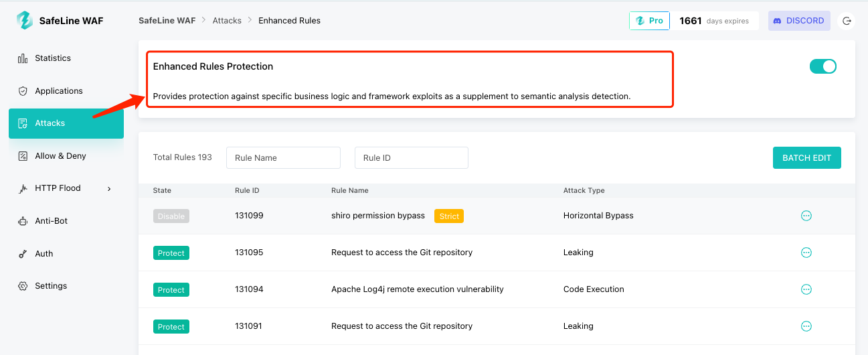Click Protect state badge for rule 131094
This screenshot has height=355, width=868.
click(x=171, y=289)
